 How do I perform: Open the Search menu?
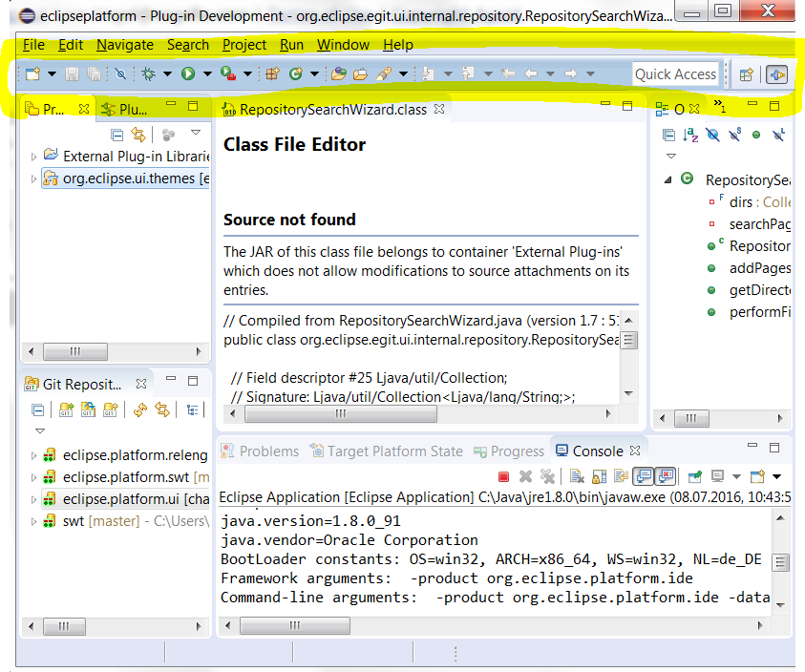click(x=188, y=45)
